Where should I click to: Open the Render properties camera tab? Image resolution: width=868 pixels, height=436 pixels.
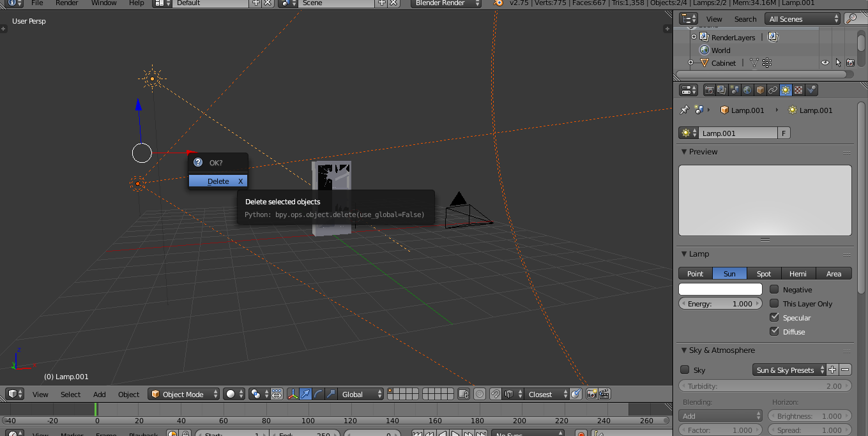[709, 90]
